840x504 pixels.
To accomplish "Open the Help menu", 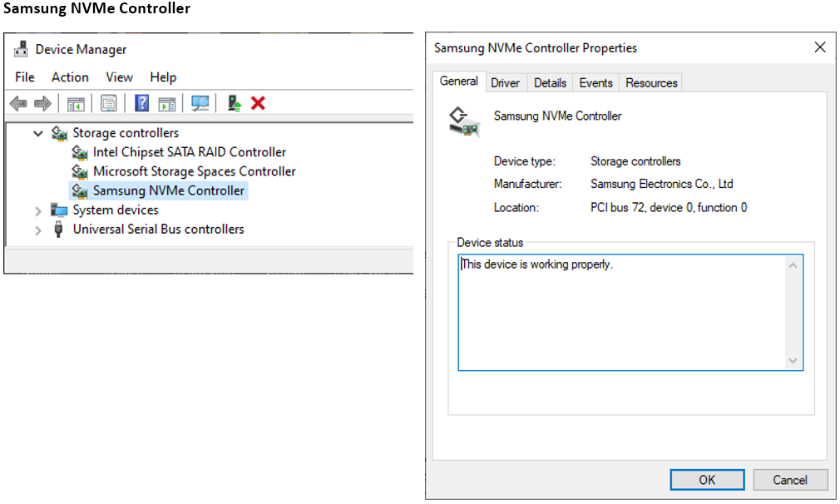I will 163,77.
